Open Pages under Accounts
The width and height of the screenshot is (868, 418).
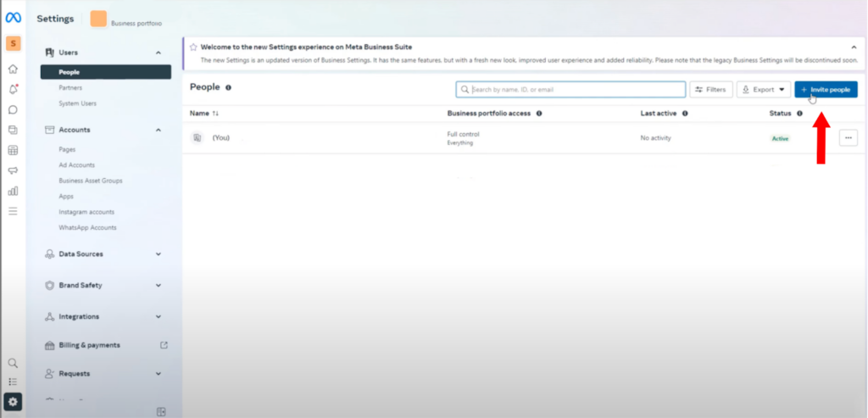coord(67,149)
